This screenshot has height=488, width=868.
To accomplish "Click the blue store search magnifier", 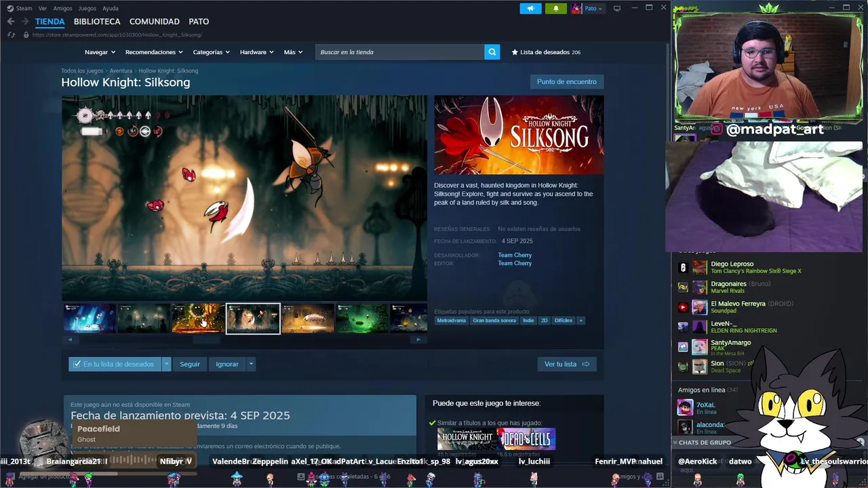I will click(492, 52).
